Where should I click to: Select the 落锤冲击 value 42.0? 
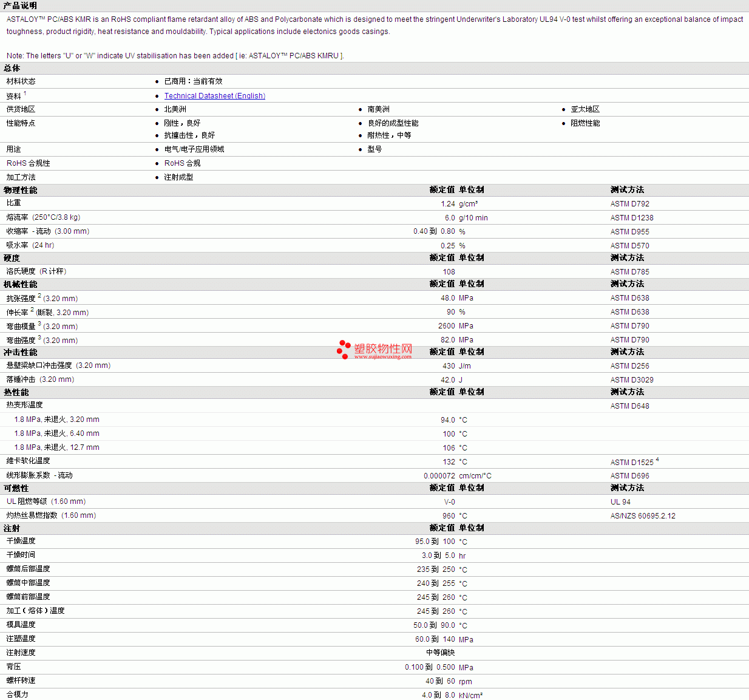(x=448, y=380)
